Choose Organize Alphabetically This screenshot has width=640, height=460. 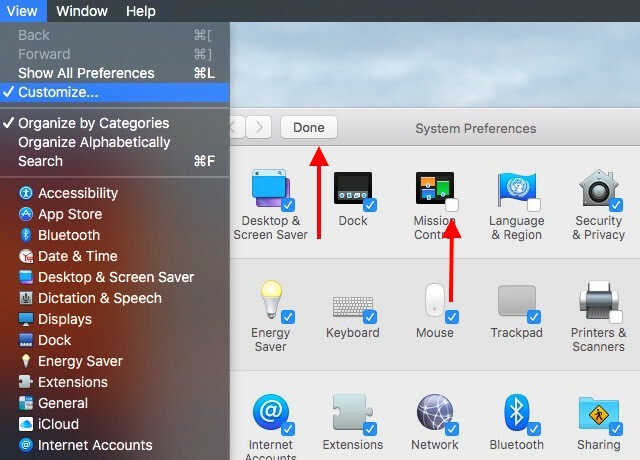[115, 142]
